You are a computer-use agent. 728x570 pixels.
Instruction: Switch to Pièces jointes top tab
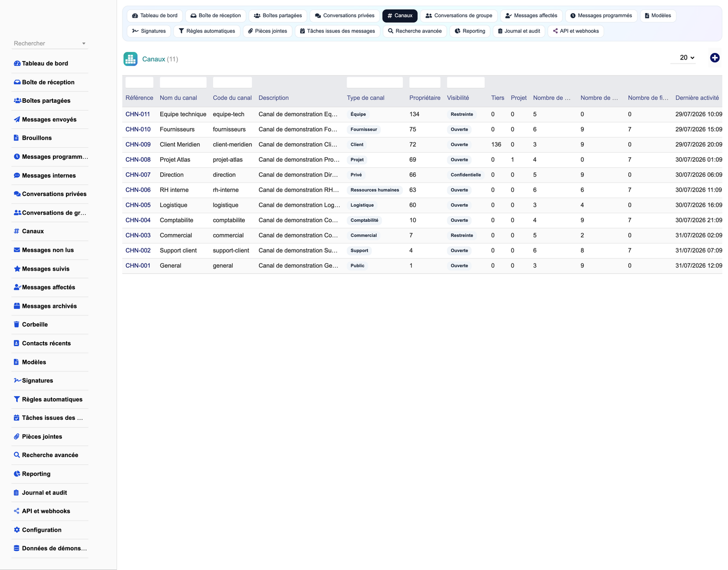[268, 31]
